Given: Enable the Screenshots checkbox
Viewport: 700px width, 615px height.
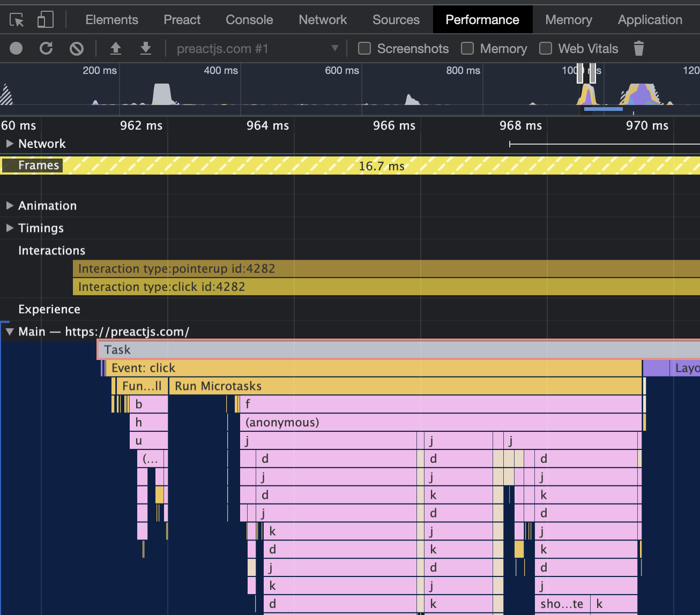Looking at the screenshot, I should (364, 48).
